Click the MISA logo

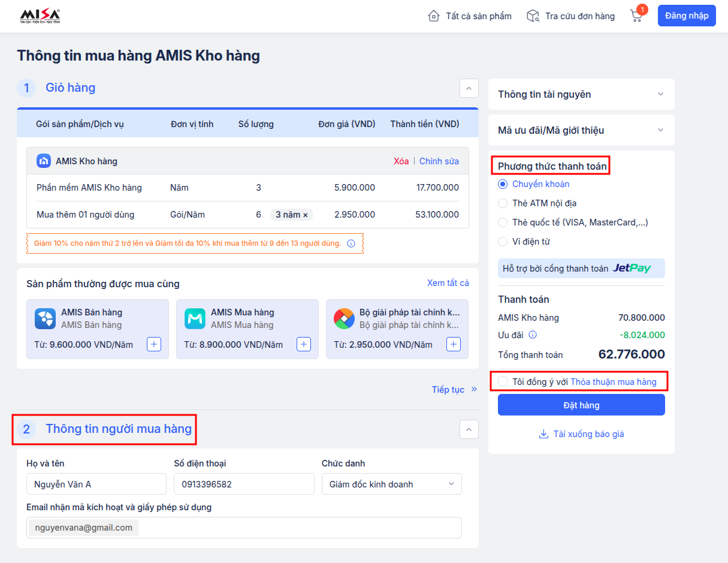tap(40, 16)
